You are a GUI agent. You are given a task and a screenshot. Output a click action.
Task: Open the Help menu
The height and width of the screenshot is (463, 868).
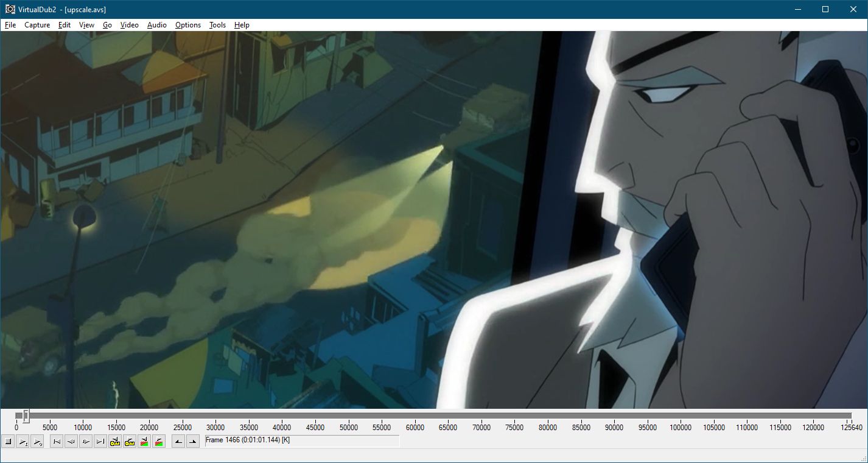(x=242, y=25)
